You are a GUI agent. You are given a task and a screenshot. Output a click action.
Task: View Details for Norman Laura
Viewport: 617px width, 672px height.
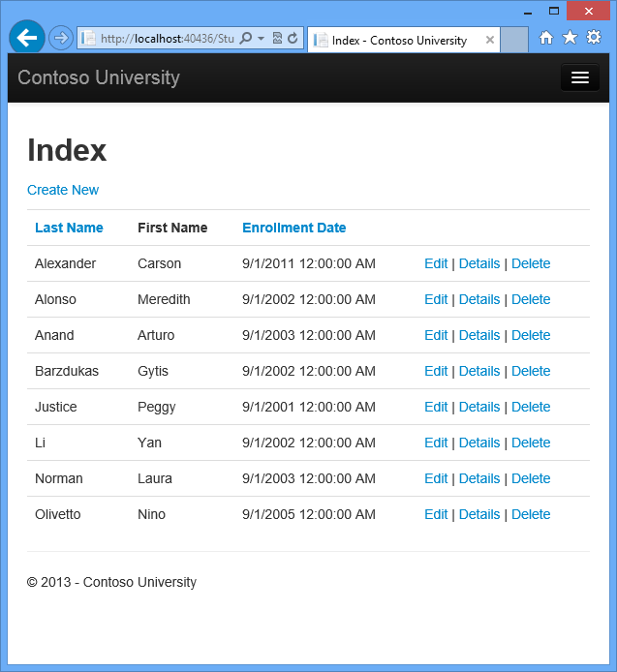click(x=479, y=478)
